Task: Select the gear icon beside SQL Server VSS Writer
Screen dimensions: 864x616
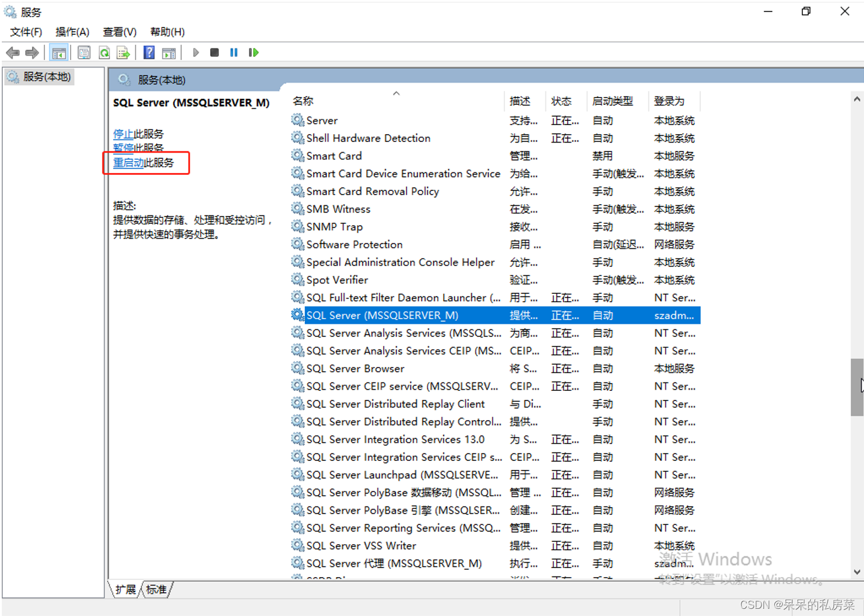Action: [x=298, y=545]
